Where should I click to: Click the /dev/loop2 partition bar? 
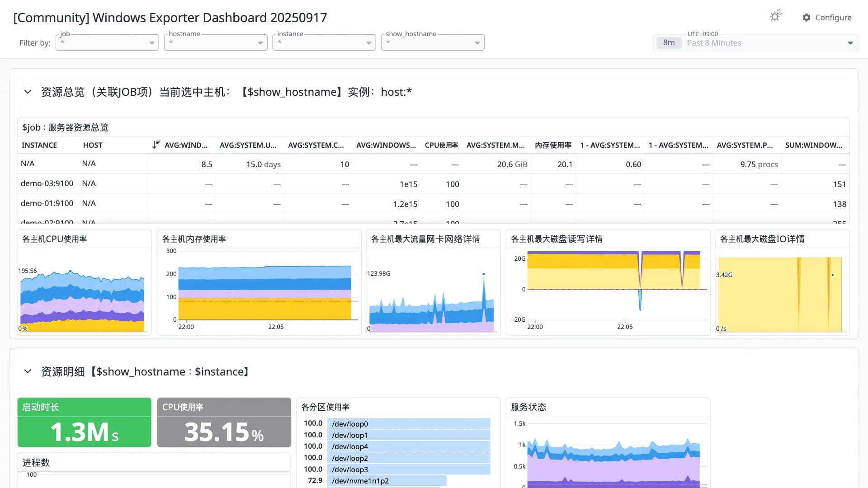click(x=409, y=458)
